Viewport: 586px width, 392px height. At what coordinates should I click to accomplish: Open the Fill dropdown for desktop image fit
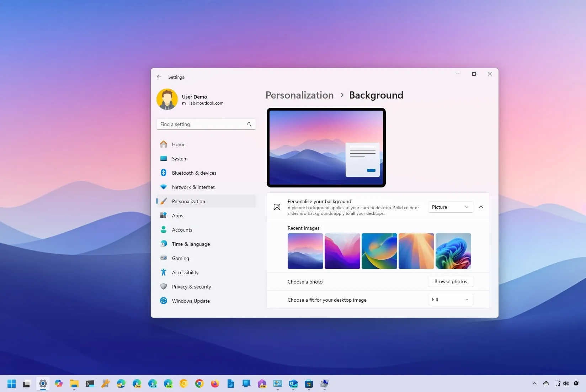pyautogui.click(x=450, y=299)
